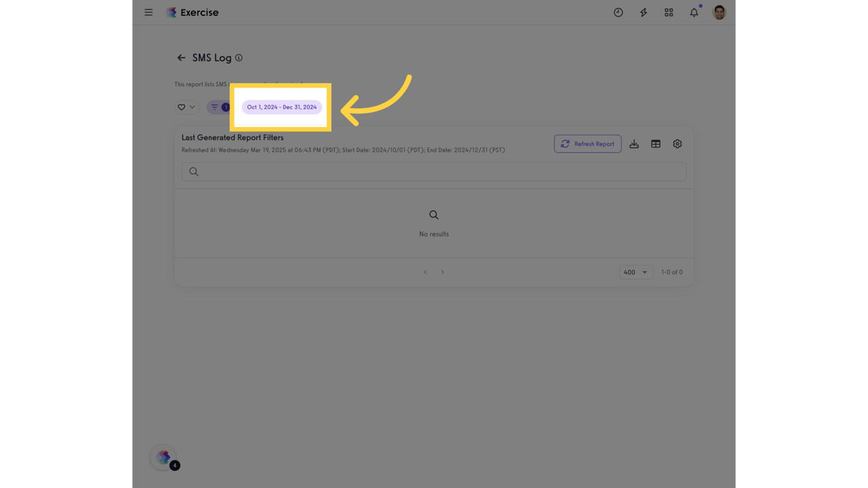Click the Exercise logo in header
Viewport: 868px width, 488px height.
tap(192, 13)
